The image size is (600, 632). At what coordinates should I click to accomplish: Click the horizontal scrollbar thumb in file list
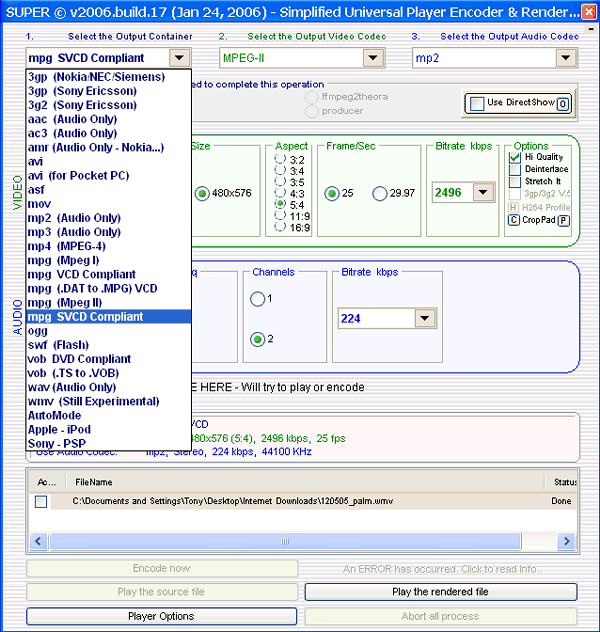click(285, 541)
